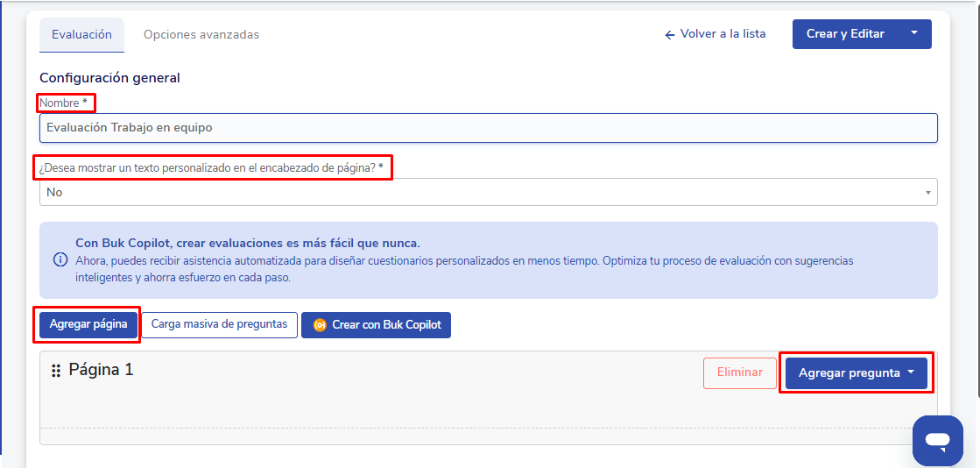Image resolution: width=980 pixels, height=468 pixels.
Task: Follow the Volver a la lista link
Action: coord(723,34)
